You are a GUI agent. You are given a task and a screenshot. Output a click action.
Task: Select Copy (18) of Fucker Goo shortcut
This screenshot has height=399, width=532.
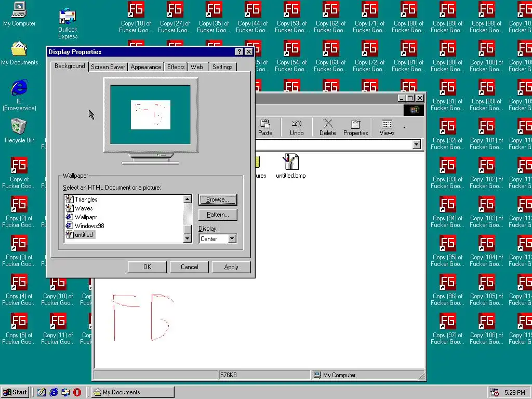click(x=136, y=17)
